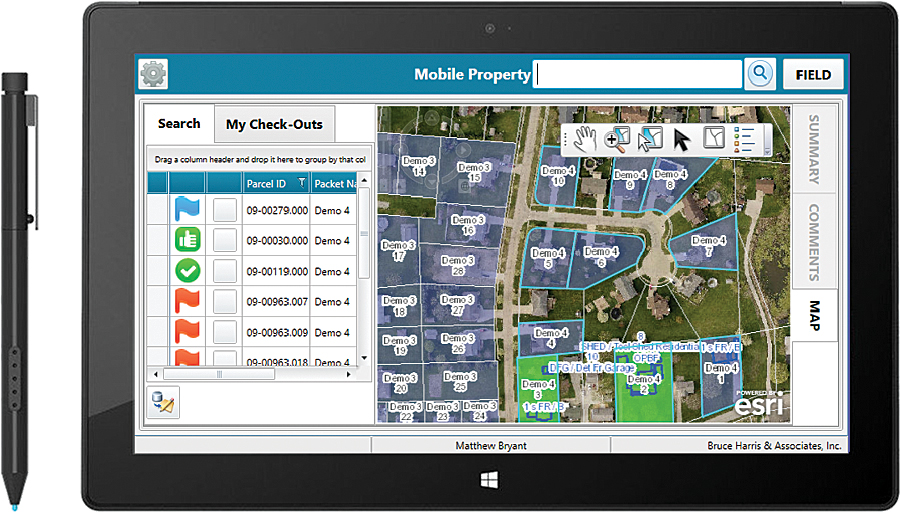The image size is (900, 512).
Task: Click the green checkmark for 09-00119.000
Action: click(188, 270)
